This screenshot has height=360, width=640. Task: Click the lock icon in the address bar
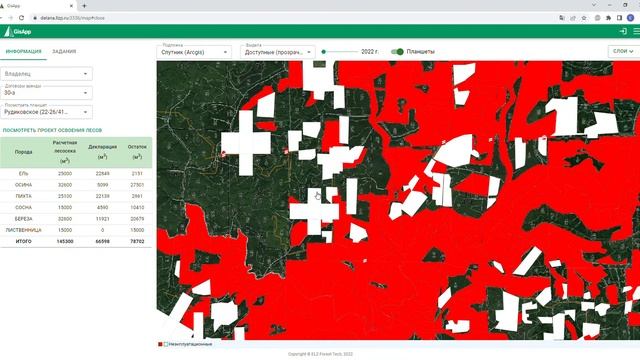point(35,18)
